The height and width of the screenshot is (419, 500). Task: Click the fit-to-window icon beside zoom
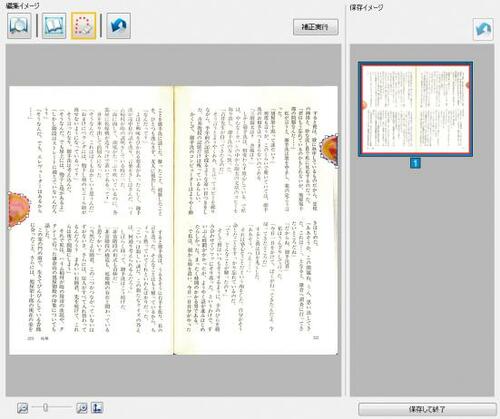pos(97,407)
